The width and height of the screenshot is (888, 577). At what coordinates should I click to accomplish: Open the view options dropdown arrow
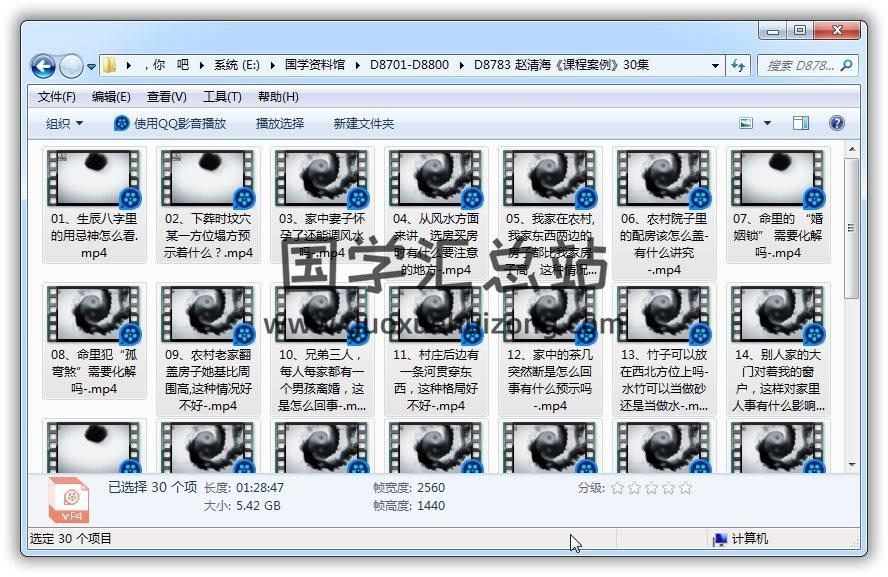767,123
